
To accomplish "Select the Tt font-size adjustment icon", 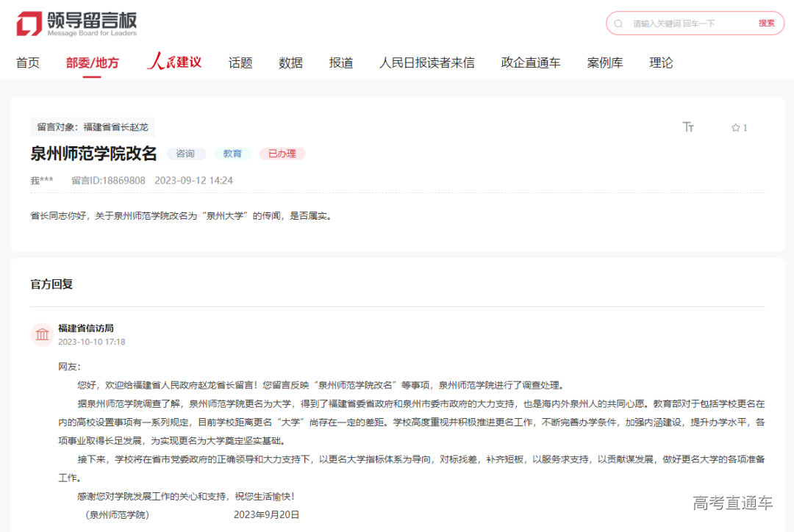I will point(689,127).
